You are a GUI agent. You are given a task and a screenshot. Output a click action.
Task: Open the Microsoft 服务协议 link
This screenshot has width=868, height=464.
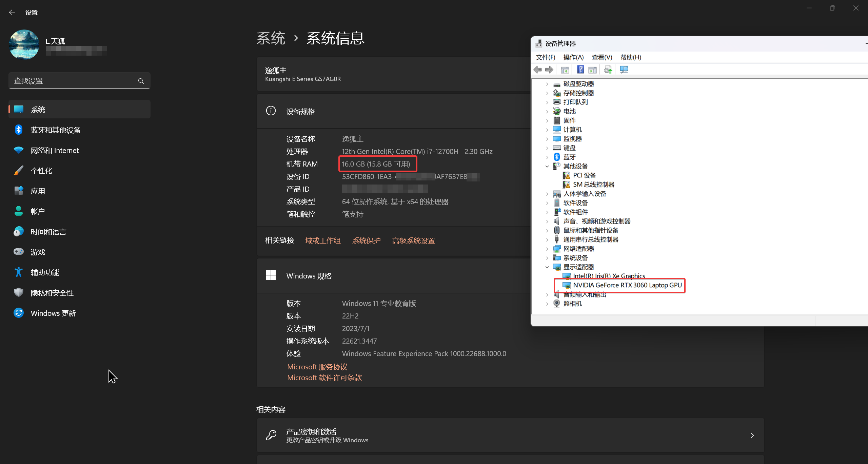(x=317, y=367)
